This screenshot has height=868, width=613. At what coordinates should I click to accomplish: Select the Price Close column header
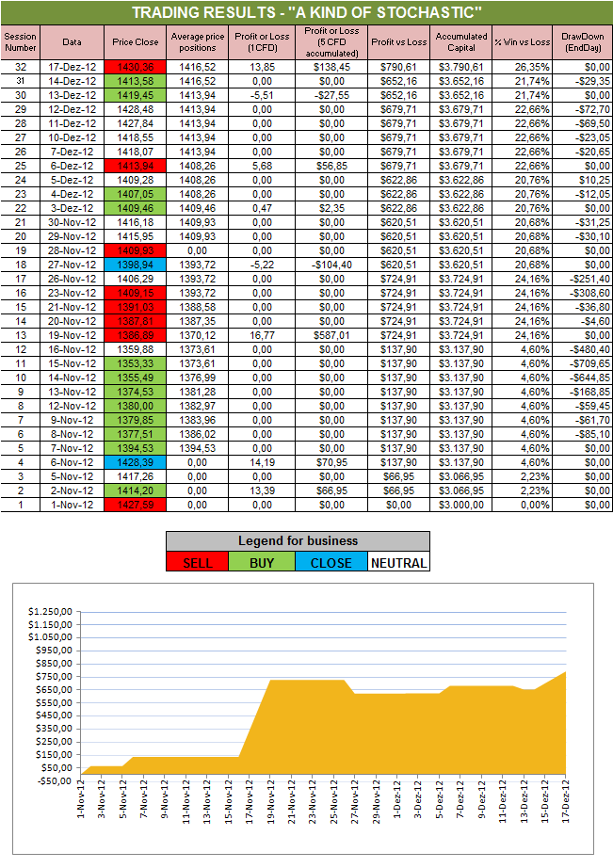135,42
